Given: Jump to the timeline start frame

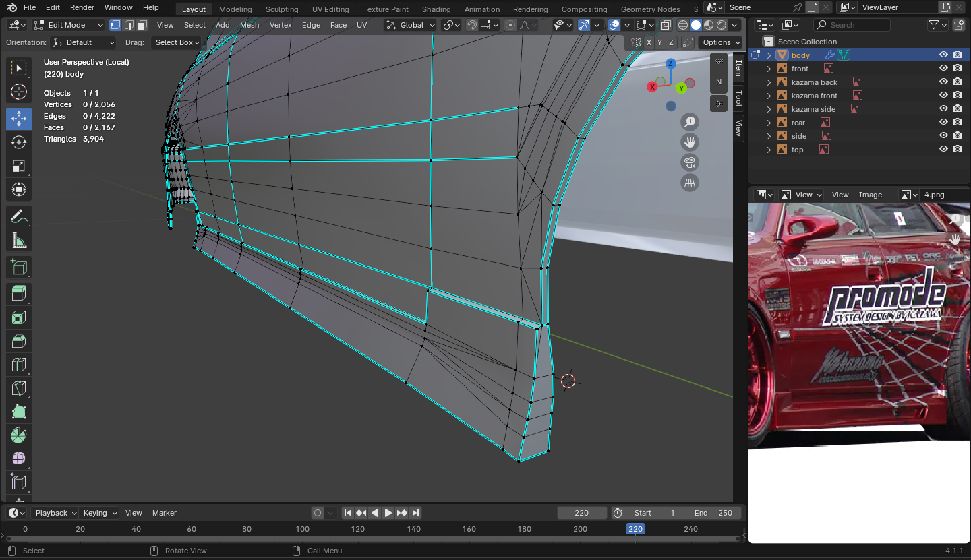Looking at the screenshot, I should tap(348, 513).
